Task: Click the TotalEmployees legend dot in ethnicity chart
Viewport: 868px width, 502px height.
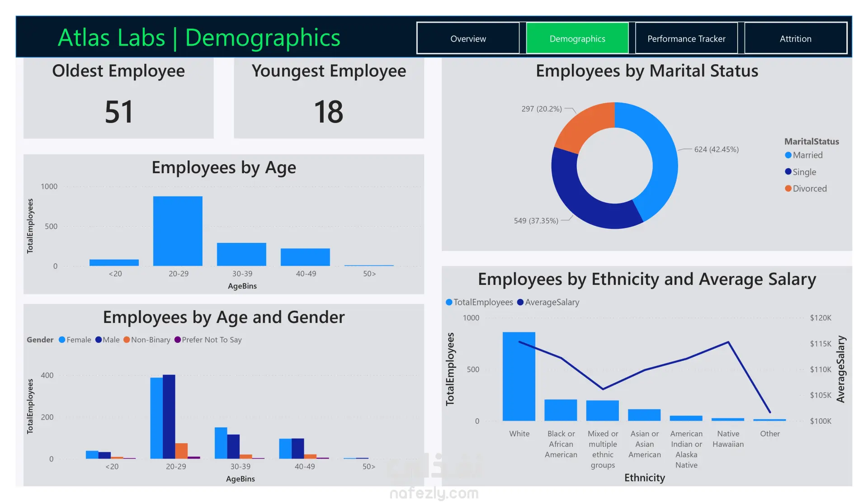Action: (449, 302)
